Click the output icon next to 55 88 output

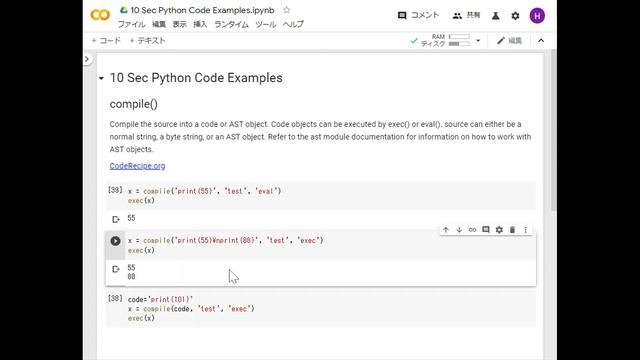click(x=116, y=269)
